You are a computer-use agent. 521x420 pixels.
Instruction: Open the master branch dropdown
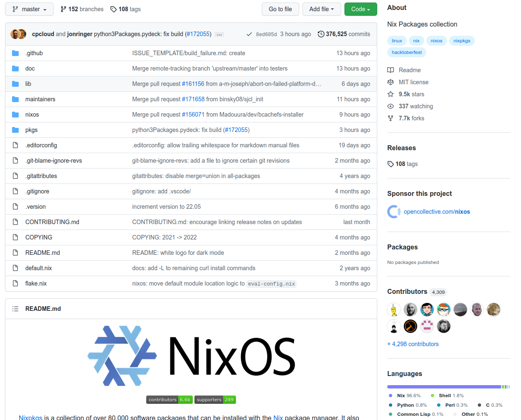29,9
